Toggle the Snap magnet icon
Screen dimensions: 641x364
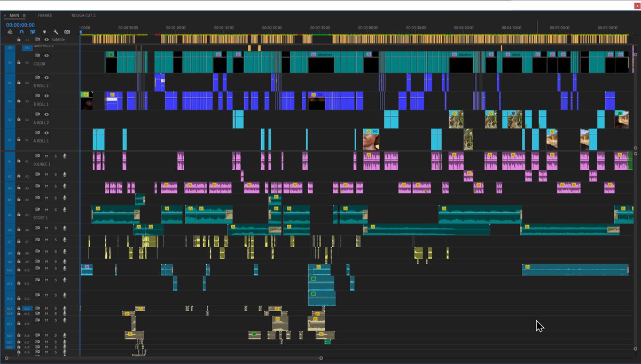(x=21, y=32)
